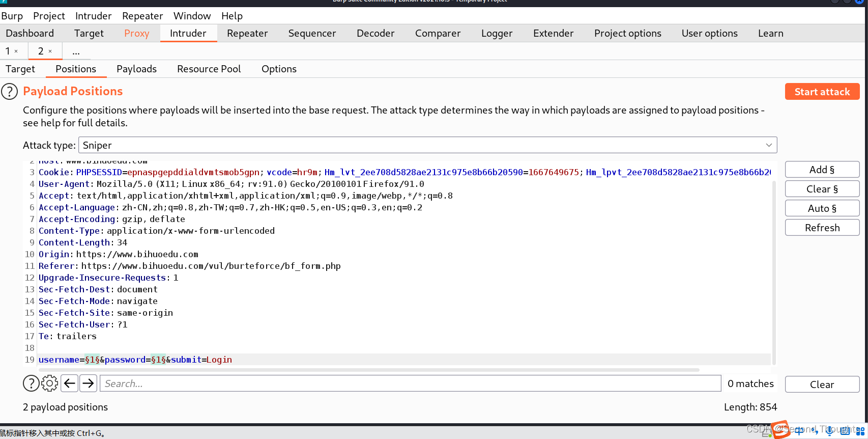Click the password payload marker §1§
The width and height of the screenshot is (868, 439).
click(158, 360)
